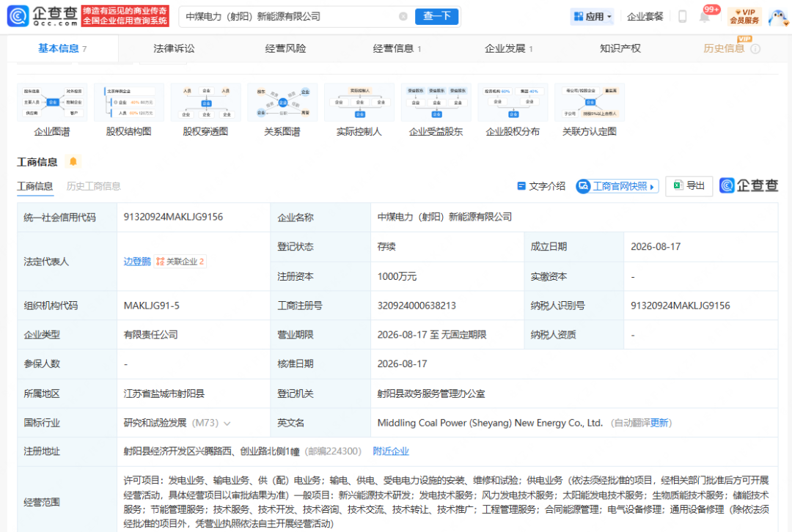Open the notification bell with 99+ badge

[x=705, y=16]
